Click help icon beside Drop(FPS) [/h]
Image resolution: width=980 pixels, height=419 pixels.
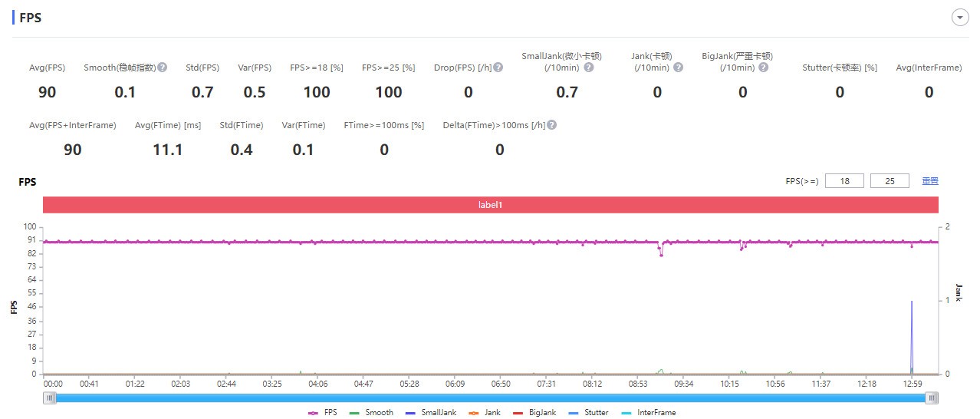[x=498, y=68]
